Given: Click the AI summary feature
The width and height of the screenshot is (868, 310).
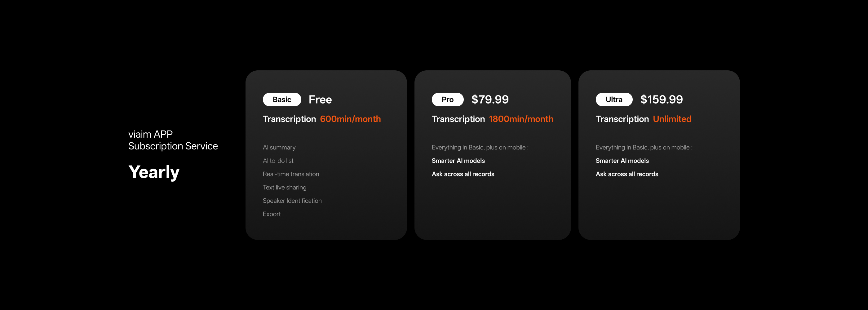Looking at the screenshot, I should (x=279, y=147).
